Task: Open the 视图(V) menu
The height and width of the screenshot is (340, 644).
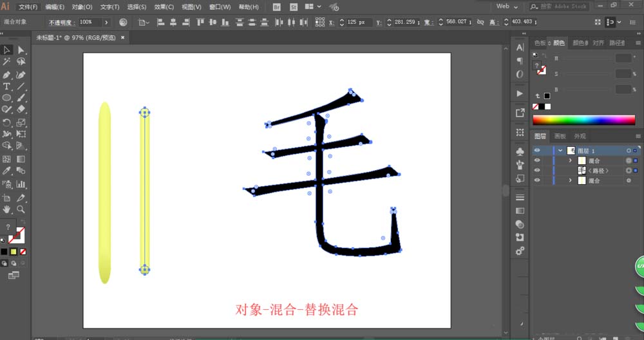Action: [191, 7]
